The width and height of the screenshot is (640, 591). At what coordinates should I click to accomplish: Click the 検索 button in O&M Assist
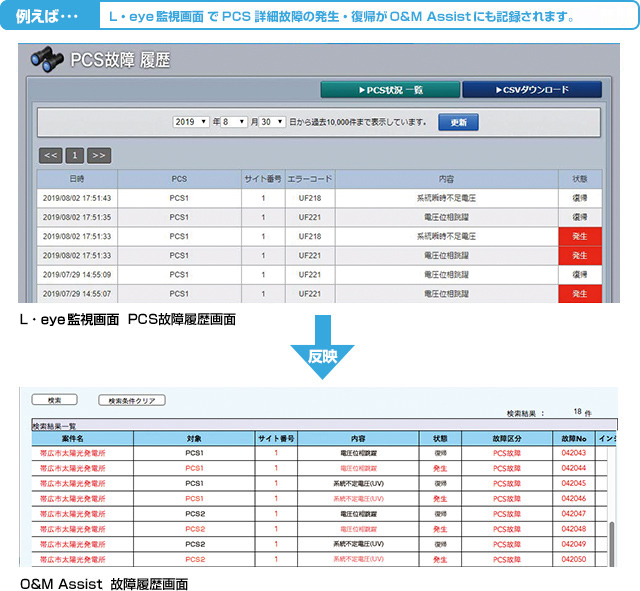point(55,400)
